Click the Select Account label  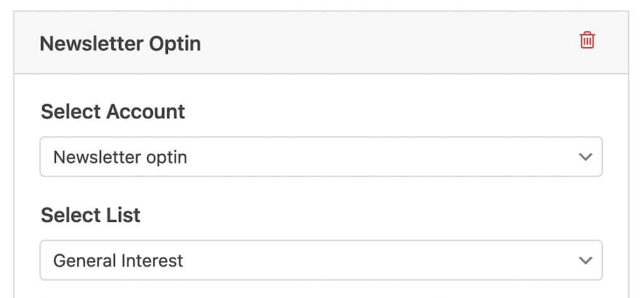pos(113,112)
